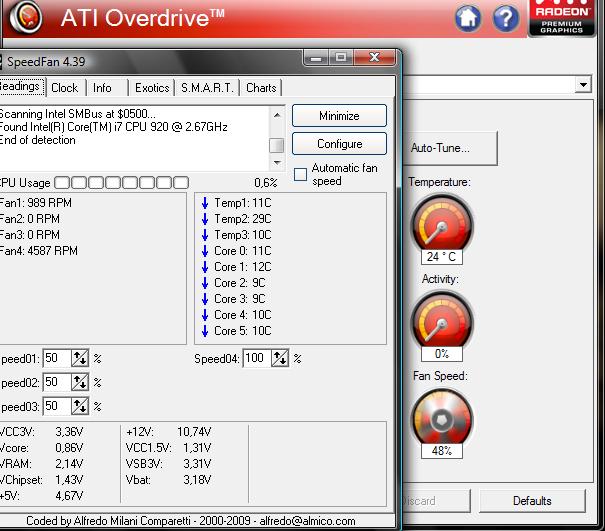Viewport: 605px width, 531px height.
Task: Click the 'Vcore: 0,86V' voltage reading
Action: point(41,448)
